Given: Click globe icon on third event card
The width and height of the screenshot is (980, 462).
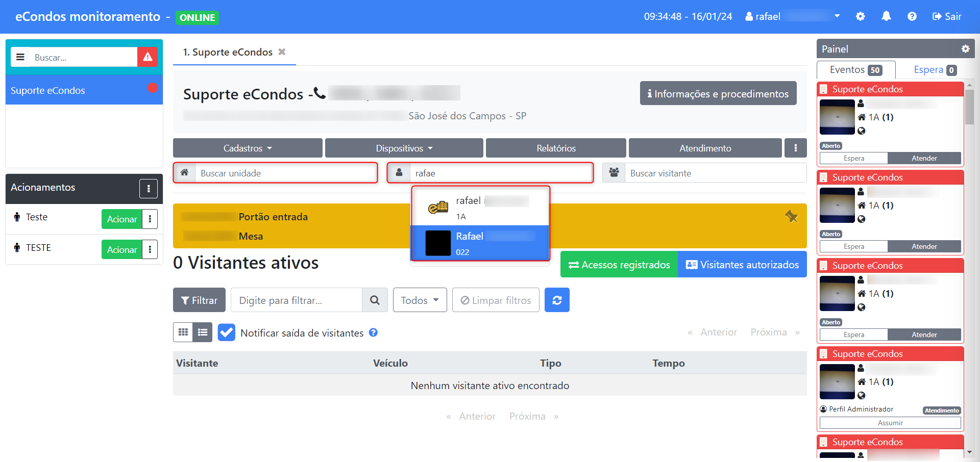Looking at the screenshot, I should coord(862,307).
